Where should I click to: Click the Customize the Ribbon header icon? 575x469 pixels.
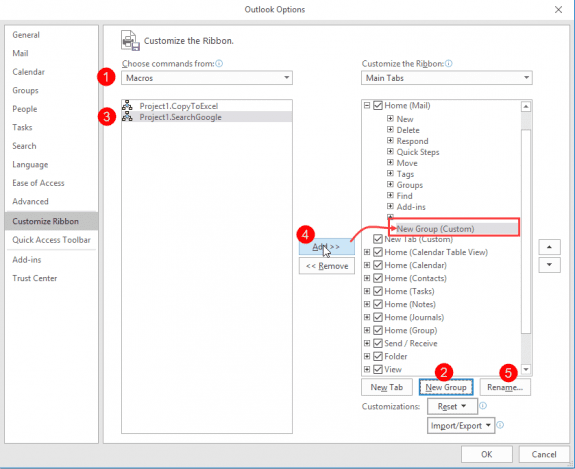pos(131,40)
